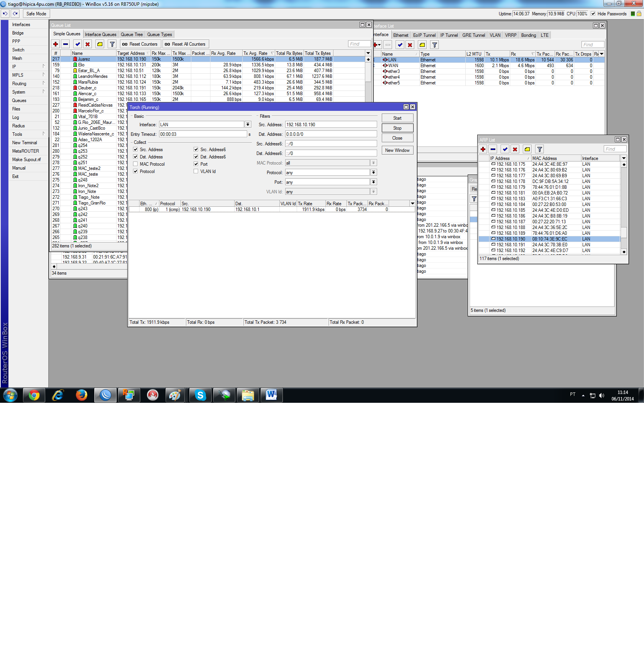This screenshot has width=644, height=646.
Task: Disable ARP entry with red X
Action: click(x=515, y=149)
